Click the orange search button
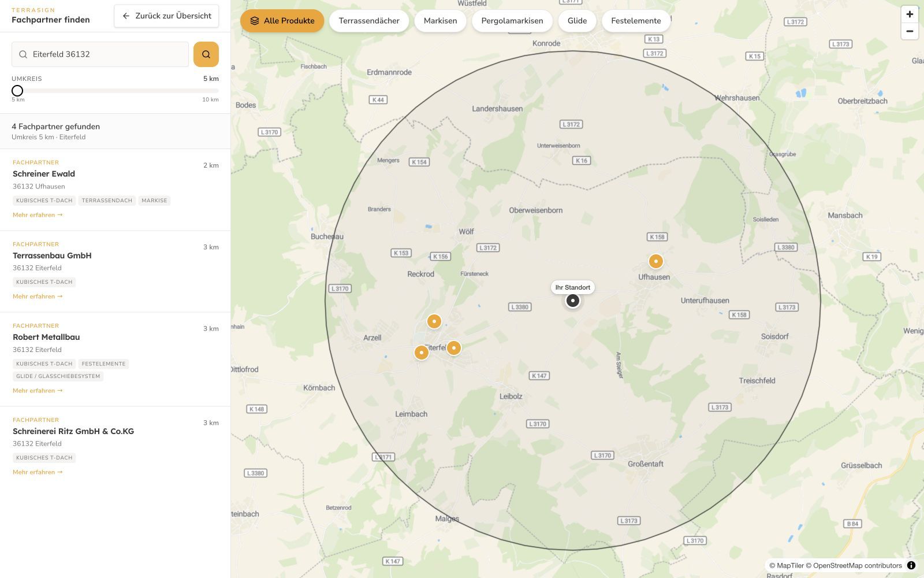The height and width of the screenshot is (578, 924). point(206,54)
